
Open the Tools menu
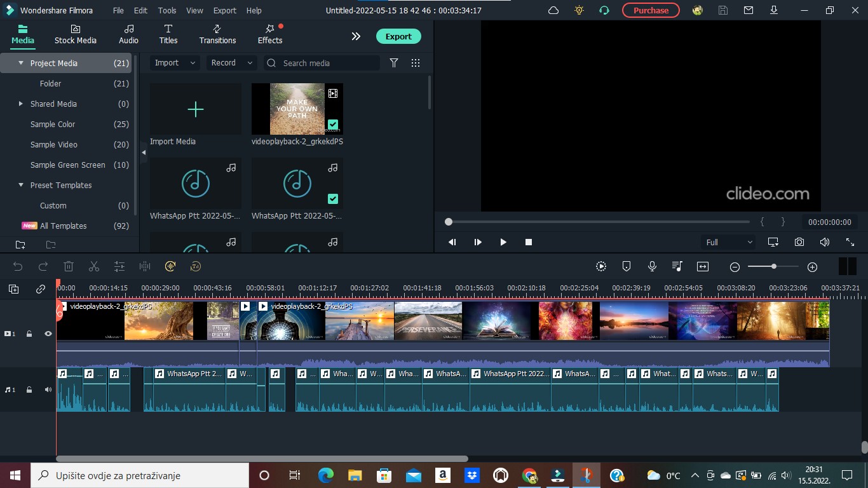pos(167,10)
